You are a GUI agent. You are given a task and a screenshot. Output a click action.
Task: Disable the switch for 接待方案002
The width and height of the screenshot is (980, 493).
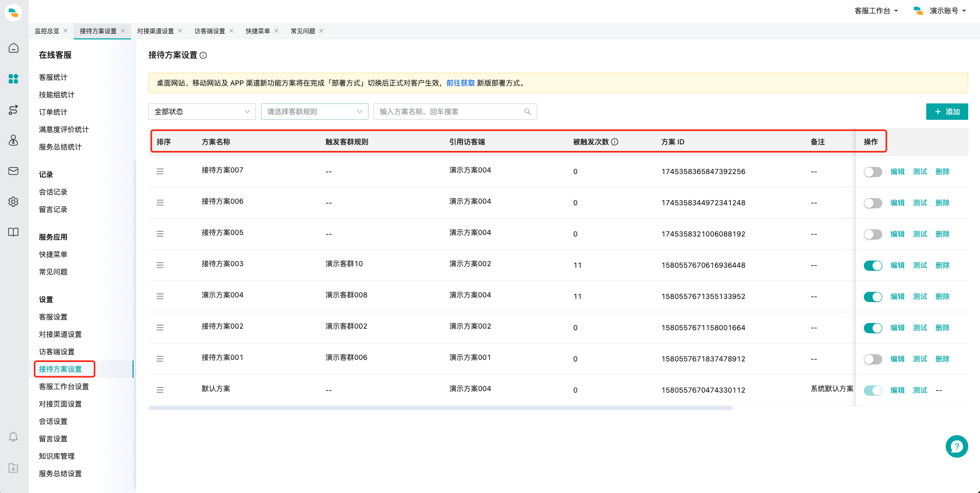pyautogui.click(x=873, y=328)
